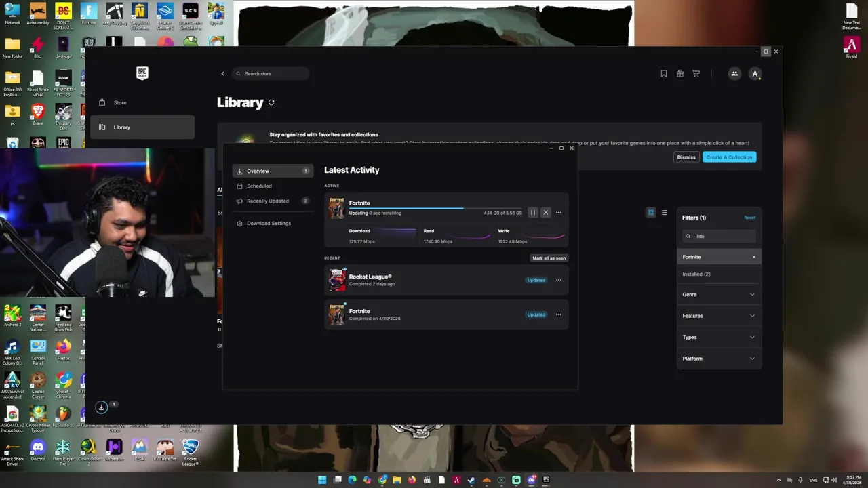The width and height of the screenshot is (868, 488).
Task: Open Discord from the taskbar
Action: pyautogui.click(x=531, y=480)
